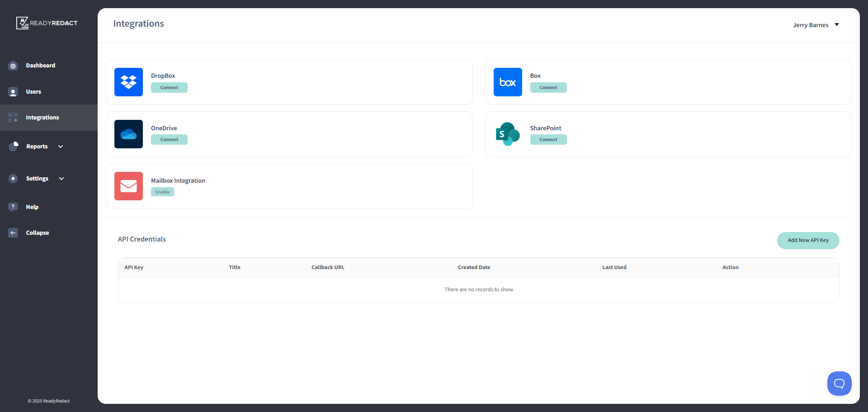Image resolution: width=868 pixels, height=412 pixels.
Task: Connect the OneDrive integration
Action: click(x=169, y=140)
